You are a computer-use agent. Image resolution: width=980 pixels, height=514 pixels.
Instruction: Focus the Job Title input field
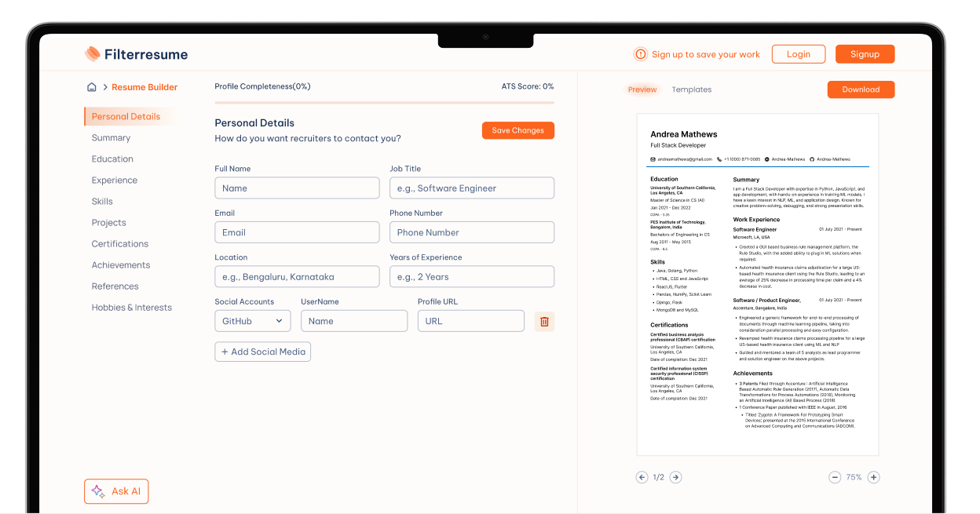472,188
